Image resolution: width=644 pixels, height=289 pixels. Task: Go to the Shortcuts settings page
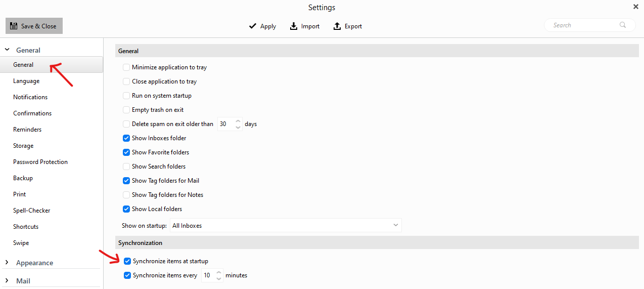tap(26, 227)
